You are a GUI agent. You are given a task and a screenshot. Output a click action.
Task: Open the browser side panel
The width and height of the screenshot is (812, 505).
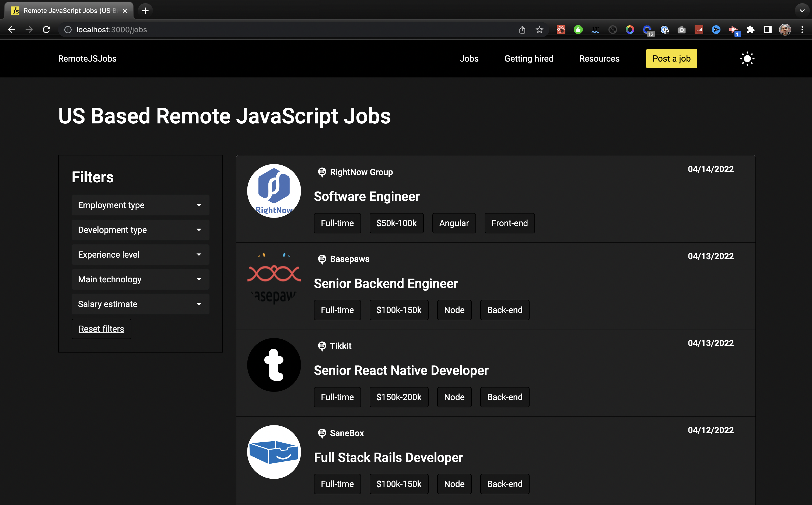pyautogui.click(x=768, y=30)
